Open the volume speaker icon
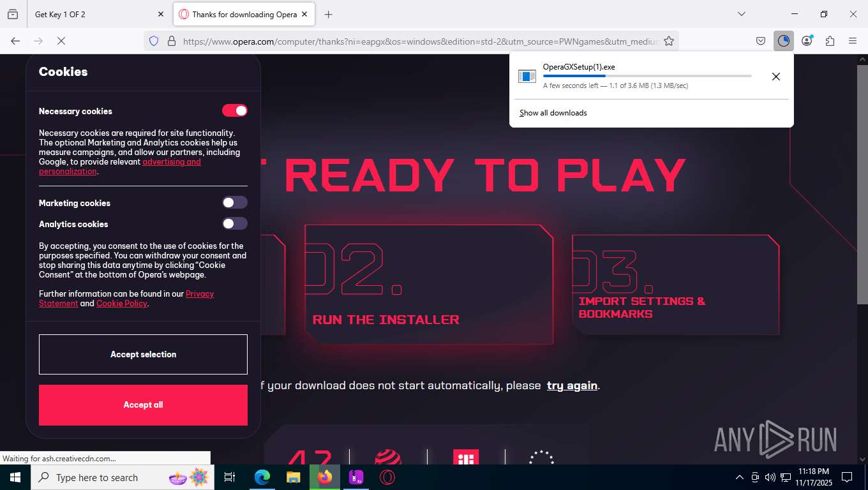Viewport: 868px width, 490px height. [x=770, y=477]
